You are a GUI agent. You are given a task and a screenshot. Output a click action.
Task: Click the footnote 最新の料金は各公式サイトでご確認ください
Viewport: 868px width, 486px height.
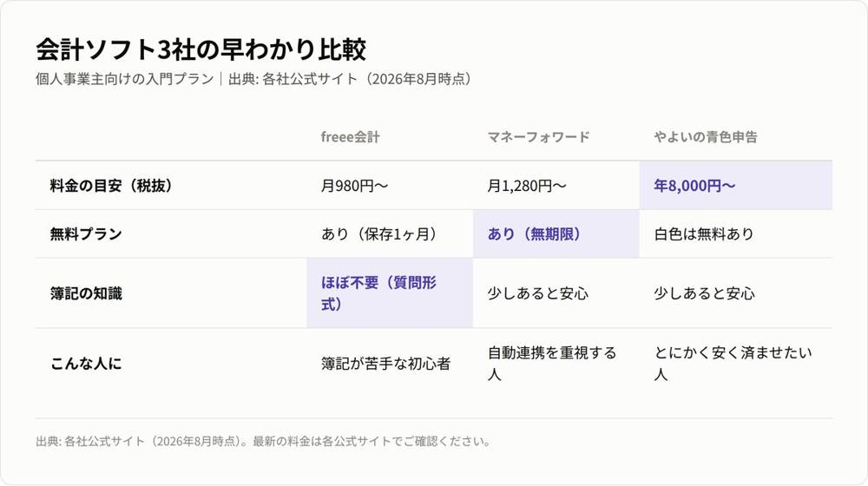click(372, 441)
